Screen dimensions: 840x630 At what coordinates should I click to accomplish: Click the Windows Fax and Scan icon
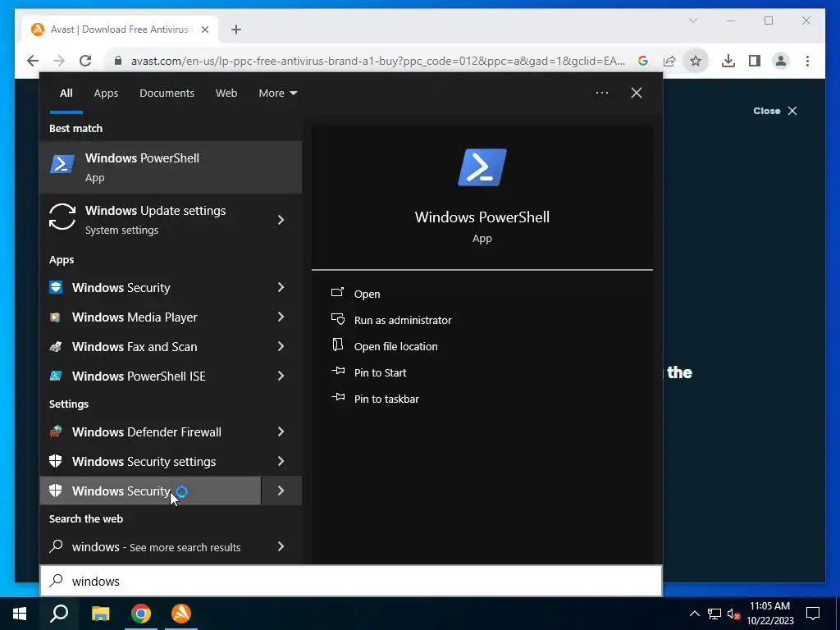point(55,347)
